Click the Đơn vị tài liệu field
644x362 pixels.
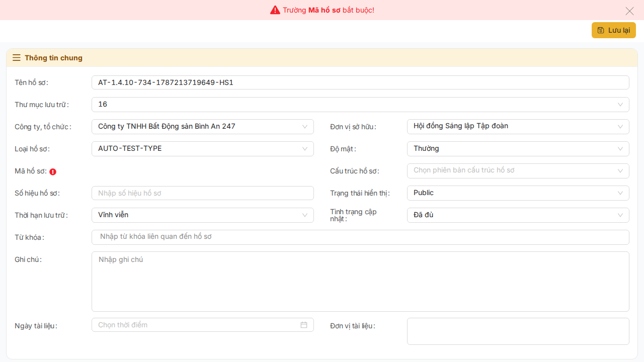tap(518, 331)
